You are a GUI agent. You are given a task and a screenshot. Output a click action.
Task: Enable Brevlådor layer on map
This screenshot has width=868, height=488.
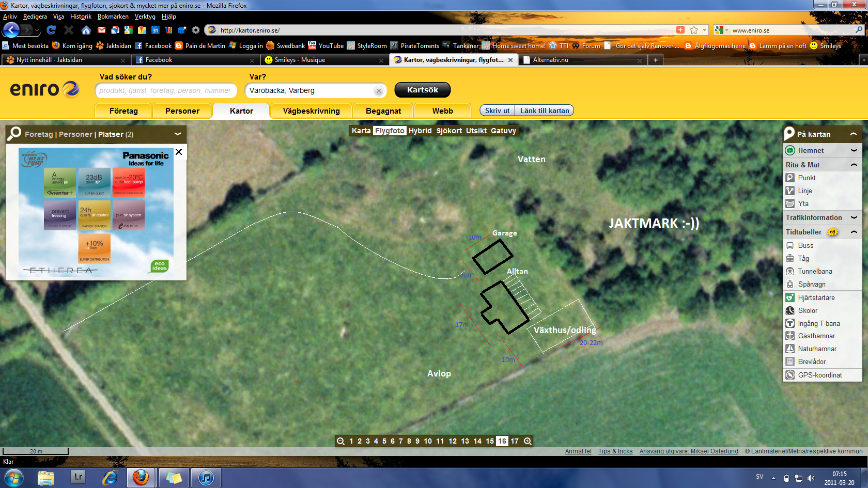[811, 361]
